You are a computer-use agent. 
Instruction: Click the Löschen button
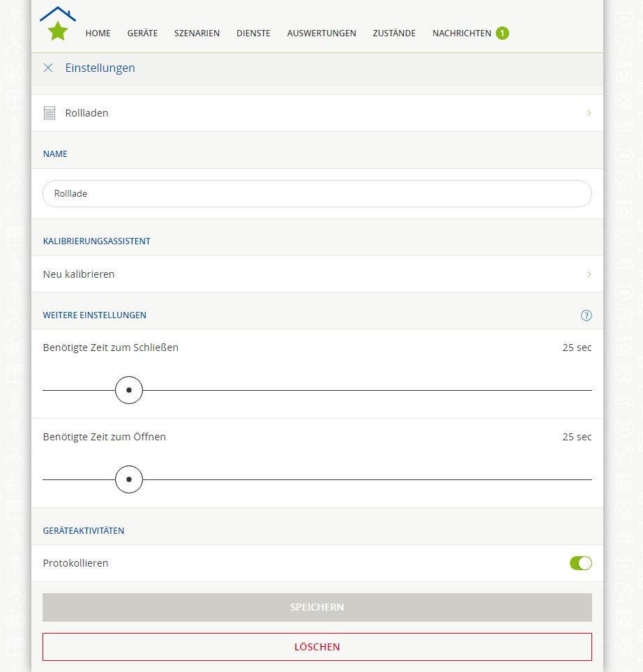(317, 647)
